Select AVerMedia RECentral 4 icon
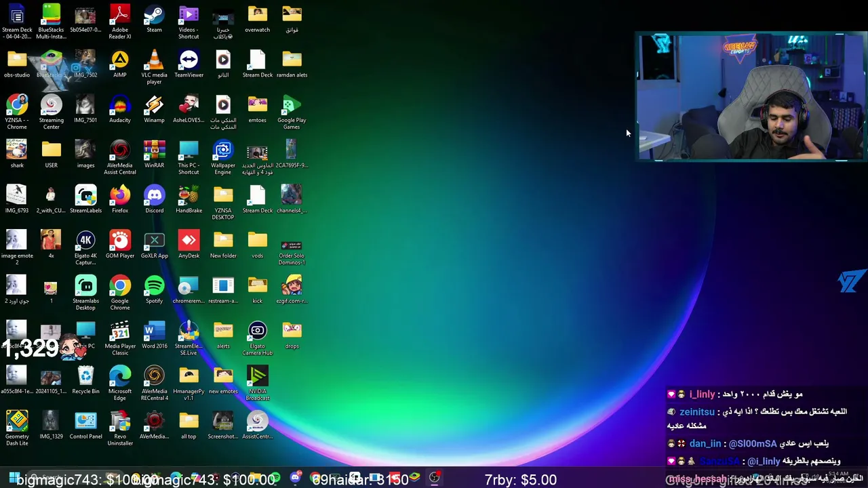868x488 pixels. coord(154,384)
